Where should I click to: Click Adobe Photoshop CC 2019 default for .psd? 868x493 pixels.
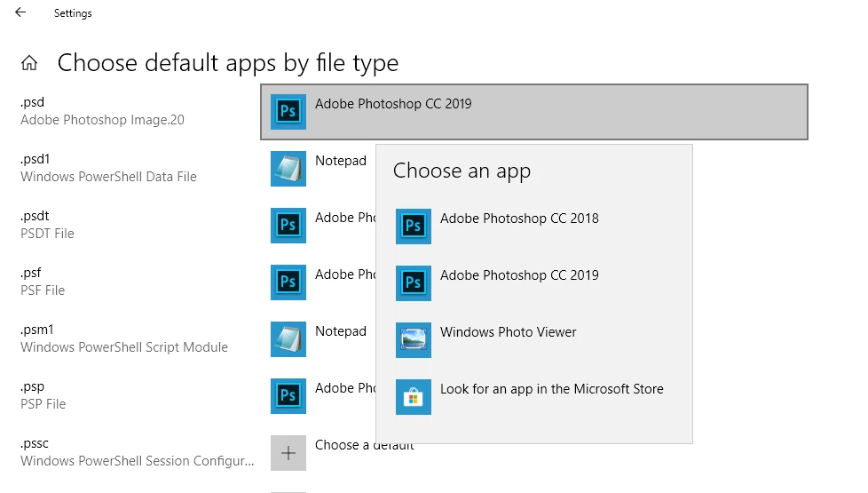click(534, 111)
